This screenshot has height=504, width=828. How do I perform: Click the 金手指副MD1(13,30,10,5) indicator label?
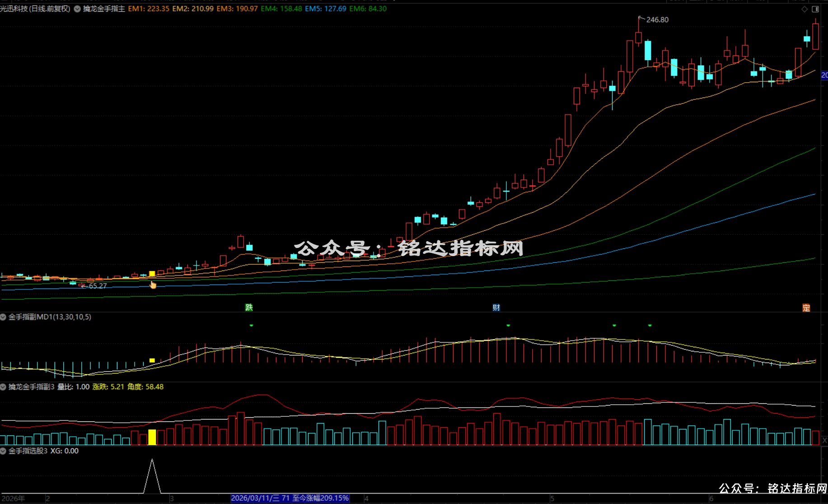(x=50, y=317)
